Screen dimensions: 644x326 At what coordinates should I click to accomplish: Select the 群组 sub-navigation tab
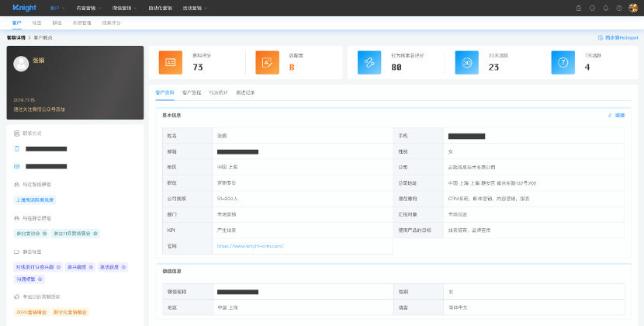pos(57,23)
